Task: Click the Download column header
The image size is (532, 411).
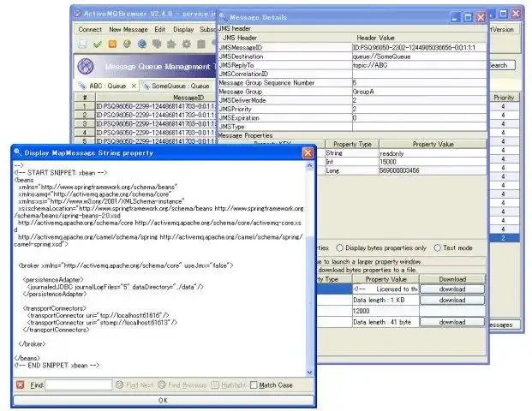Action: pos(452,279)
